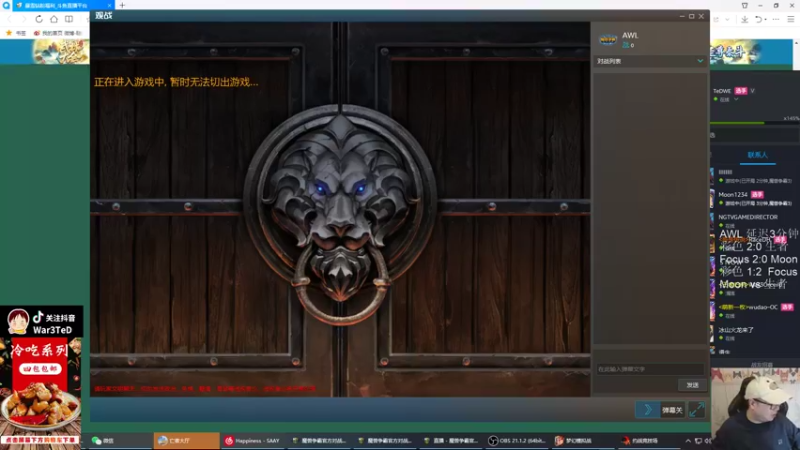
Task: Click the TeDWE username in platform panel
Action: coord(721,91)
